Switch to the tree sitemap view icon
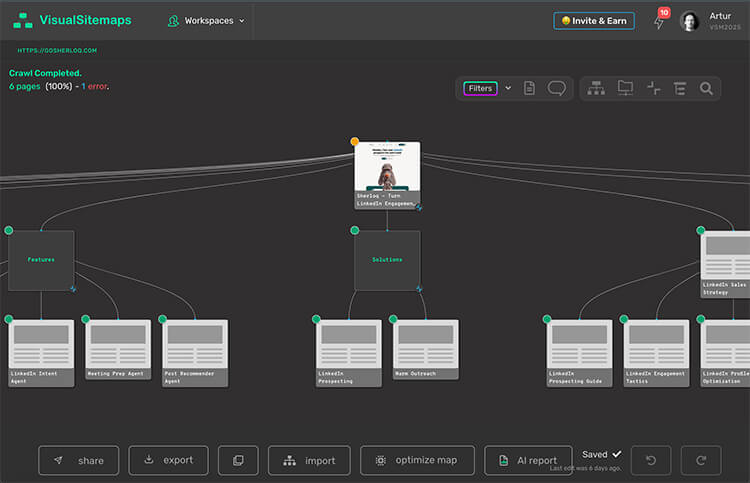750x483 pixels. 596,88
